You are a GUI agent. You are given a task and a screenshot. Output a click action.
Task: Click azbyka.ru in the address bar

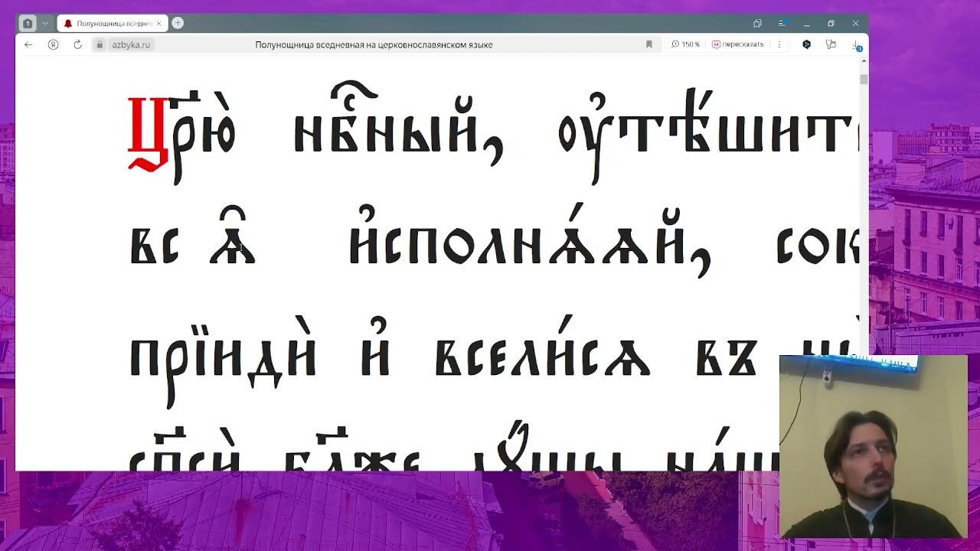coord(131,44)
